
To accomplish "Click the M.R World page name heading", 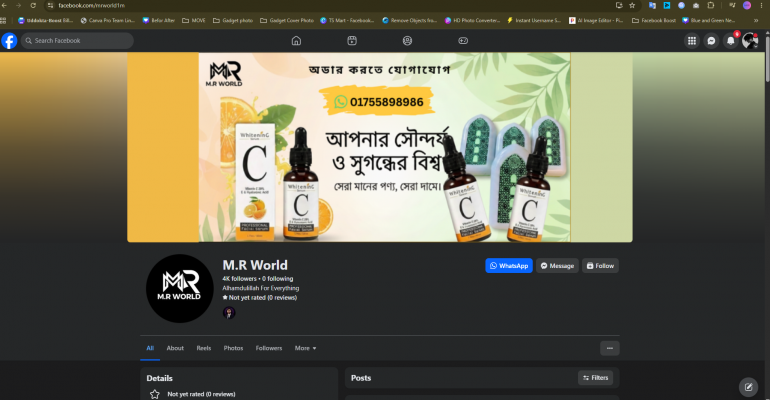I will tap(255, 265).
